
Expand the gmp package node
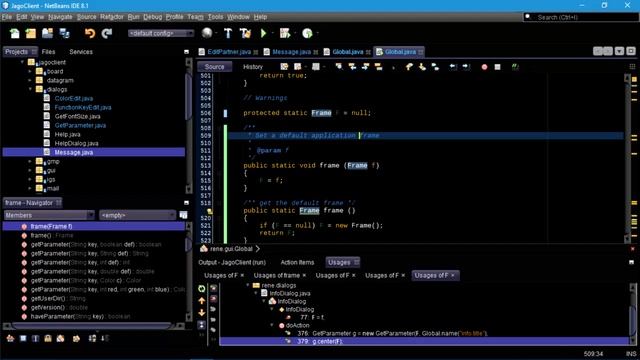pyautogui.click(x=30, y=162)
